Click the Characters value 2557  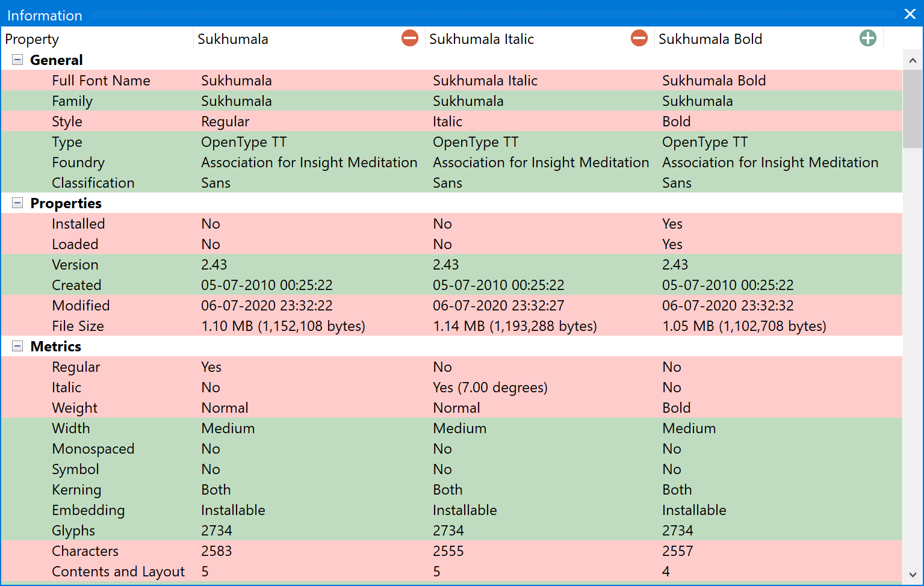(x=678, y=551)
